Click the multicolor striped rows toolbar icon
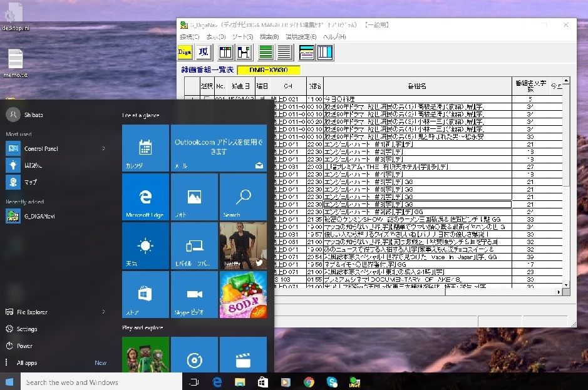The height and width of the screenshot is (390, 588). 307,52
